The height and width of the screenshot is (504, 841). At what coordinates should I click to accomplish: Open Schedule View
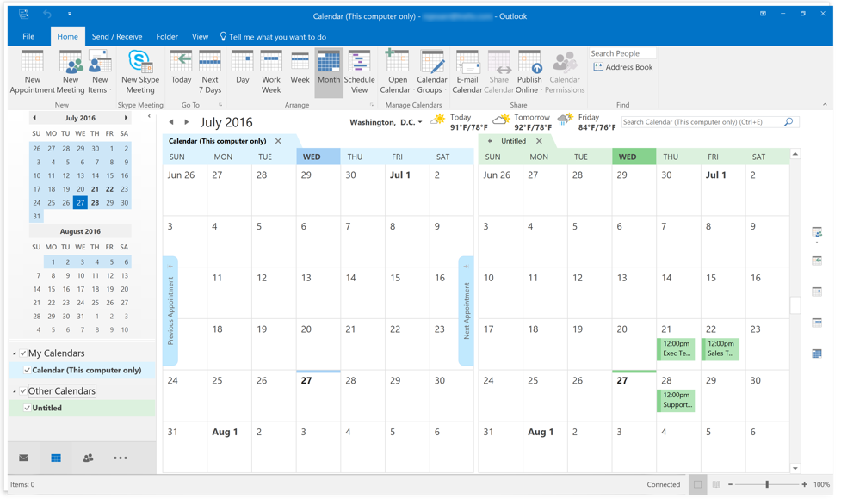359,72
